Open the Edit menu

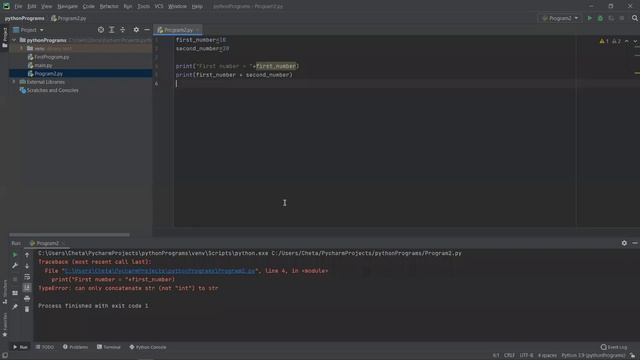coord(32,6)
